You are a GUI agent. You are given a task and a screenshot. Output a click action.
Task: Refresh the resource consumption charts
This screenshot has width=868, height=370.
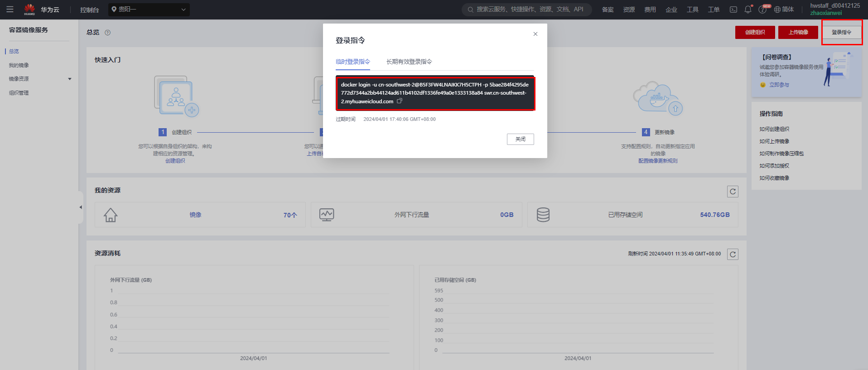click(x=733, y=254)
